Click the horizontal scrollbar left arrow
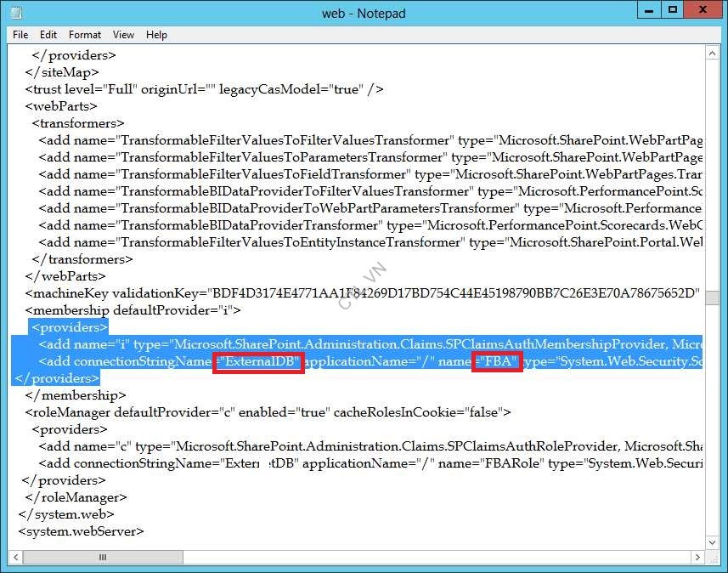This screenshot has width=728, height=573. click(x=15, y=557)
